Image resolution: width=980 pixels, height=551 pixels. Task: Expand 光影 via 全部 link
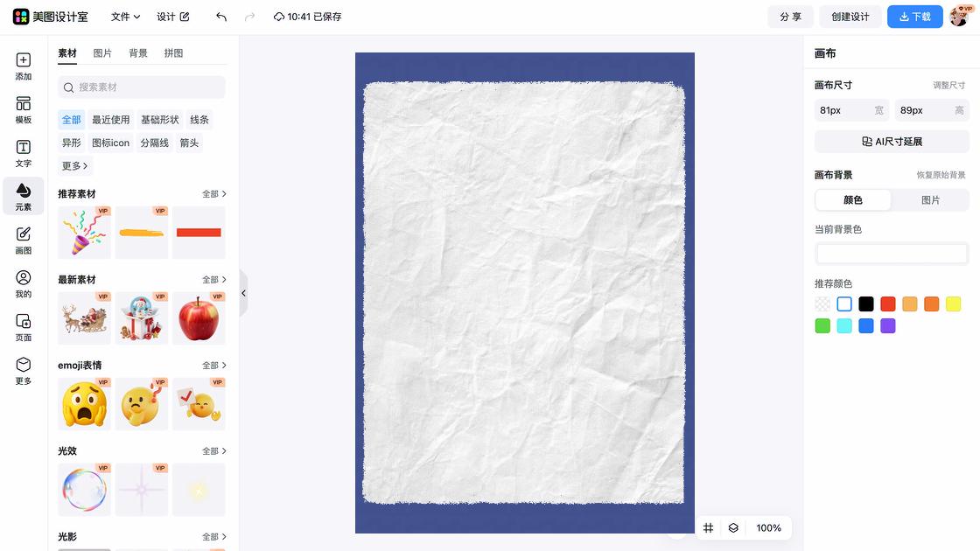[x=213, y=537]
